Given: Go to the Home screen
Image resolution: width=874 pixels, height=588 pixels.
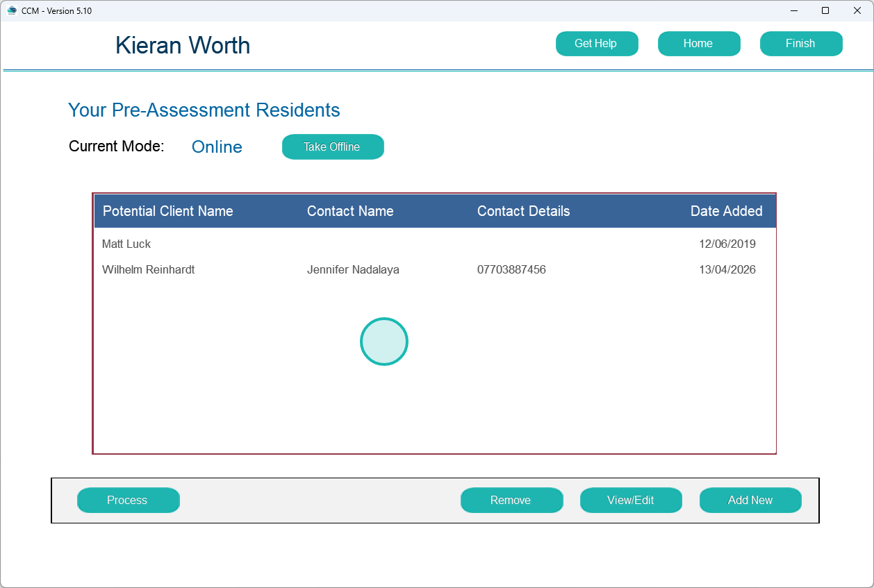Looking at the screenshot, I should pos(698,44).
